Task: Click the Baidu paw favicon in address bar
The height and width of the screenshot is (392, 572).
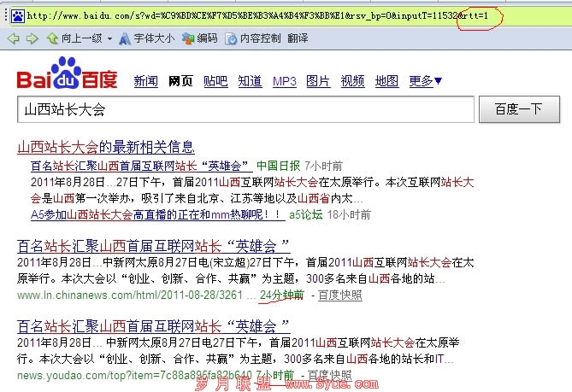Action: [x=13, y=15]
